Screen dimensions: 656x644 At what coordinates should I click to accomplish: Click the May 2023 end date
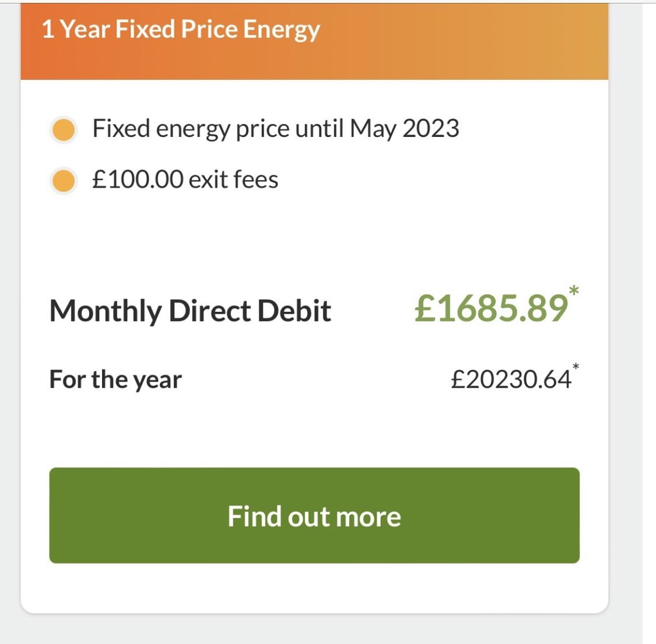[x=404, y=129]
